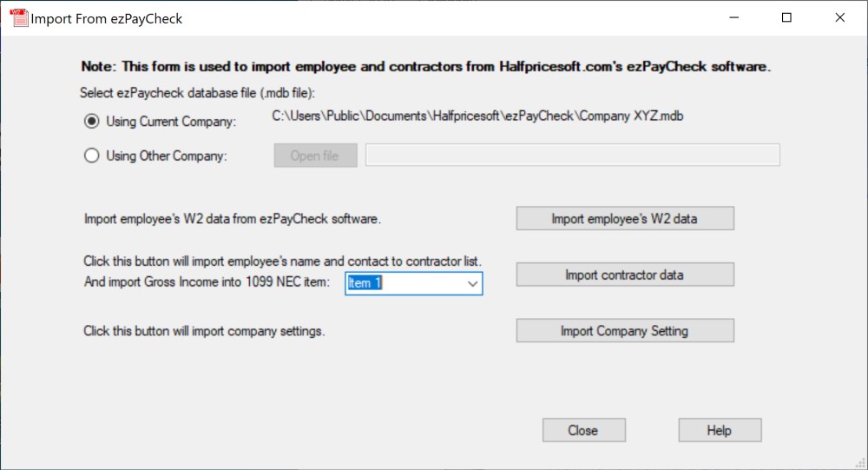Click the empty database file path field
Viewport: 868px width, 470px height.
[x=573, y=156]
